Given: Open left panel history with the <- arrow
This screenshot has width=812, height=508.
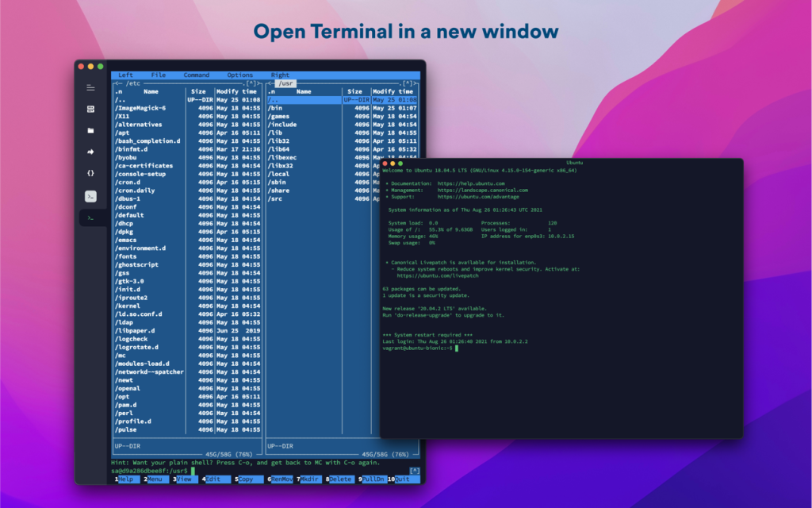Looking at the screenshot, I should [116, 83].
